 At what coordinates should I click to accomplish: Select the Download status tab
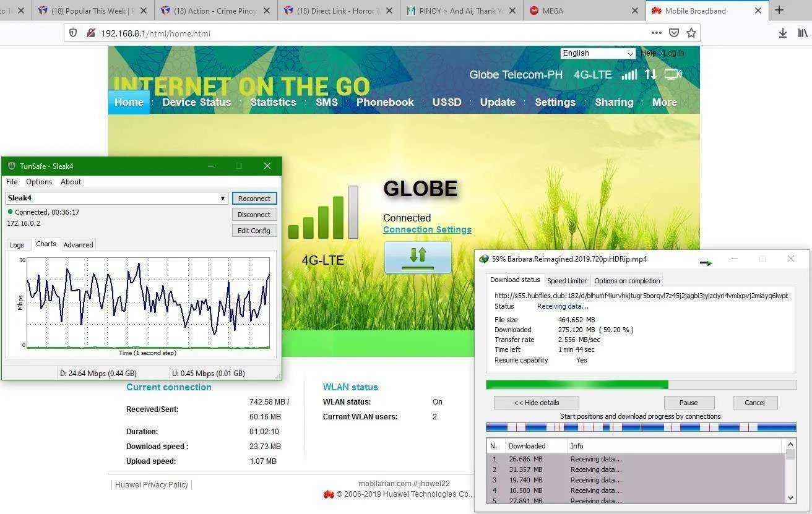[x=515, y=280]
